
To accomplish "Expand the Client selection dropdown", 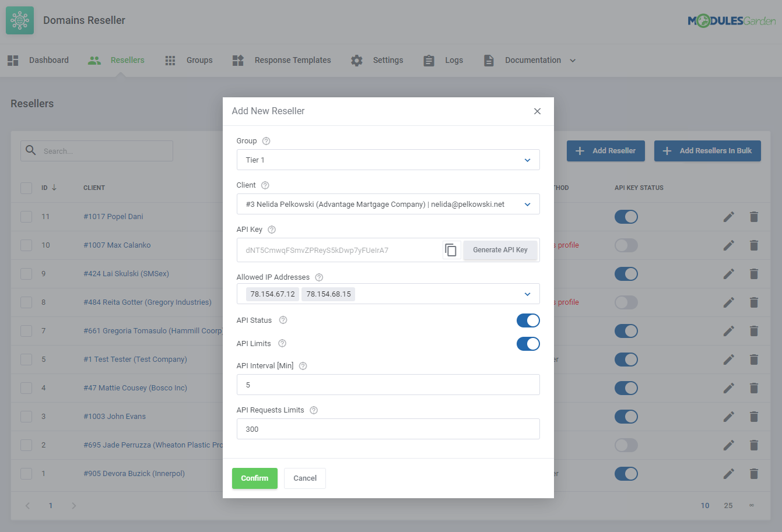I will click(x=388, y=204).
